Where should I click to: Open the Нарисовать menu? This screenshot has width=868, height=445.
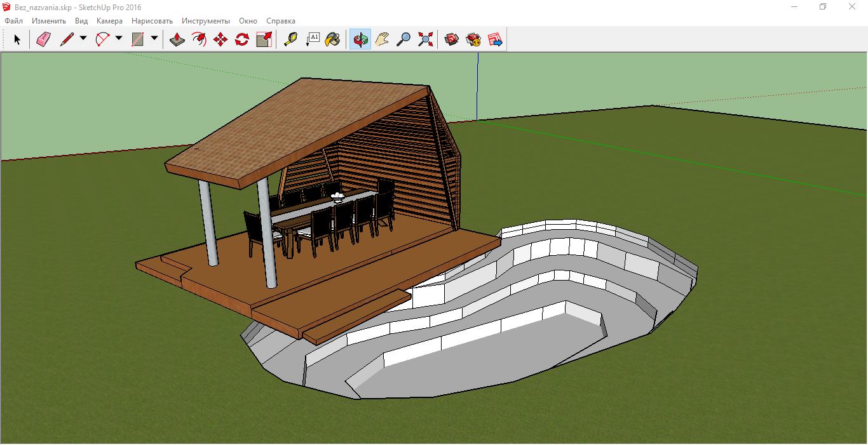coord(152,21)
